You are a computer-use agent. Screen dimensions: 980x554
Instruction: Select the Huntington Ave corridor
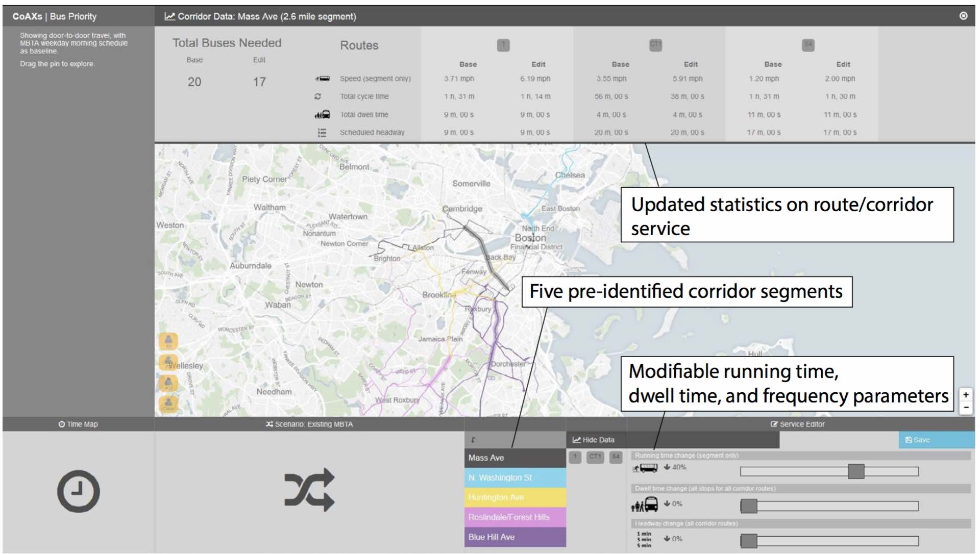pos(515,497)
